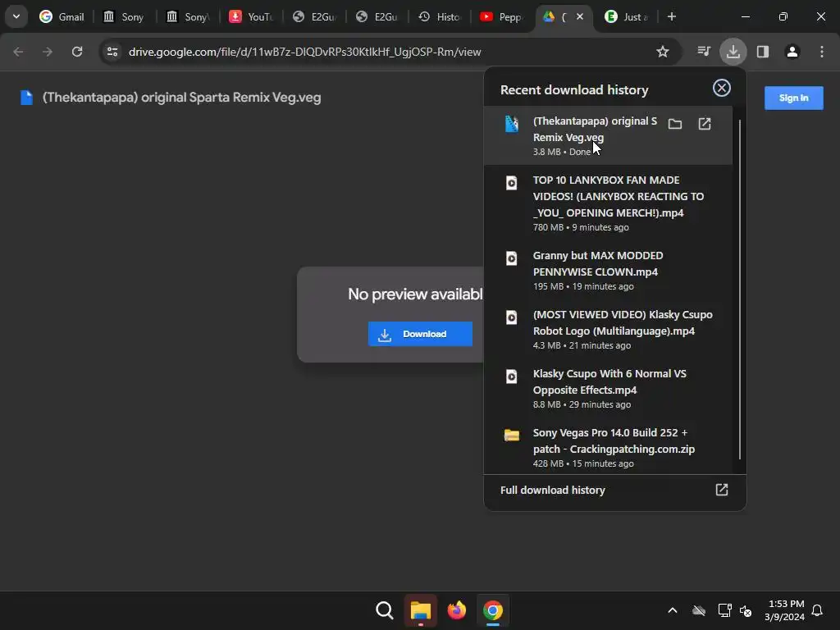Open the Chrome three-dot menu
The image size is (840, 630).
(822, 52)
